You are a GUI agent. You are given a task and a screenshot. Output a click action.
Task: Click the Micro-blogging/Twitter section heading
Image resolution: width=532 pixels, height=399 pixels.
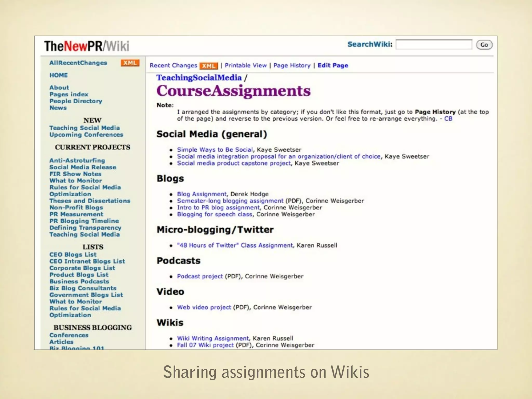tap(215, 230)
